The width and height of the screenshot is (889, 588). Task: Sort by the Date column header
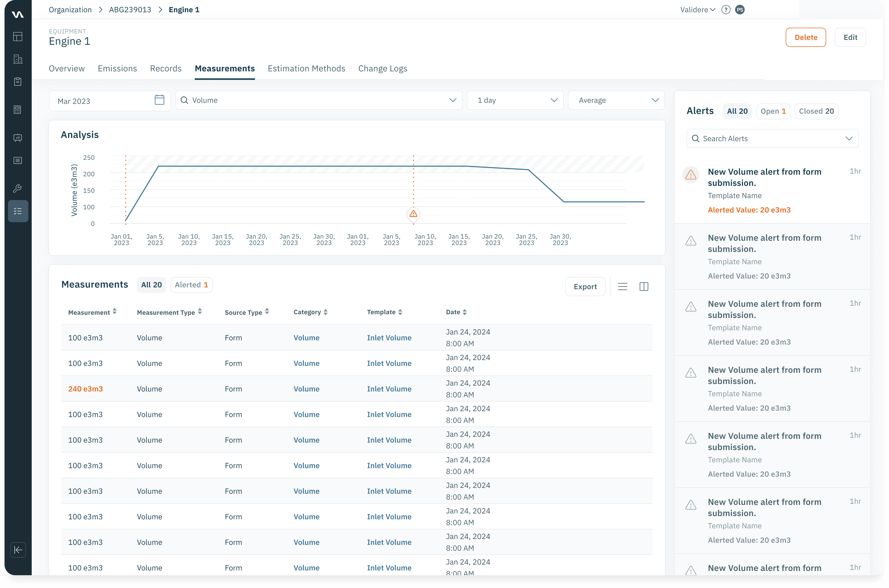click(456, 312)
